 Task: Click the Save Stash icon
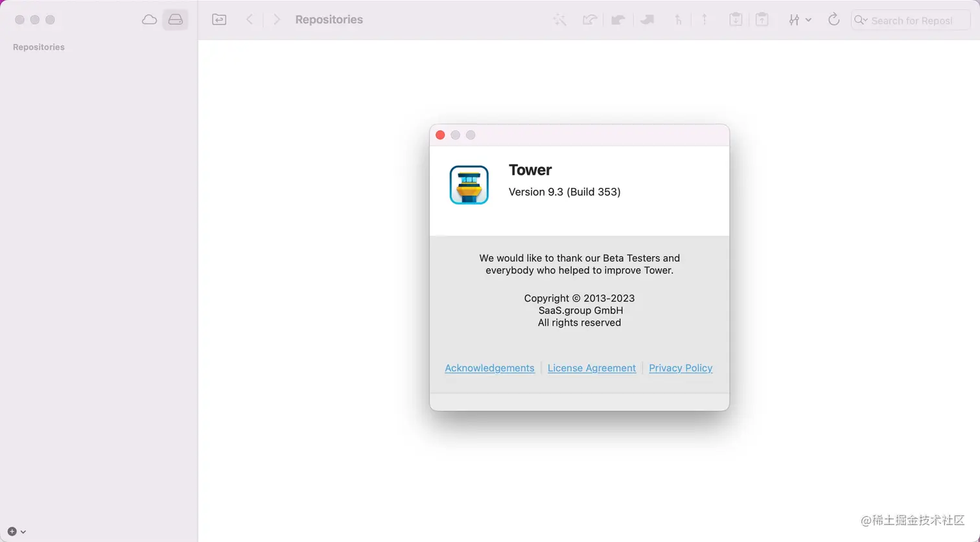pos(736,20)
